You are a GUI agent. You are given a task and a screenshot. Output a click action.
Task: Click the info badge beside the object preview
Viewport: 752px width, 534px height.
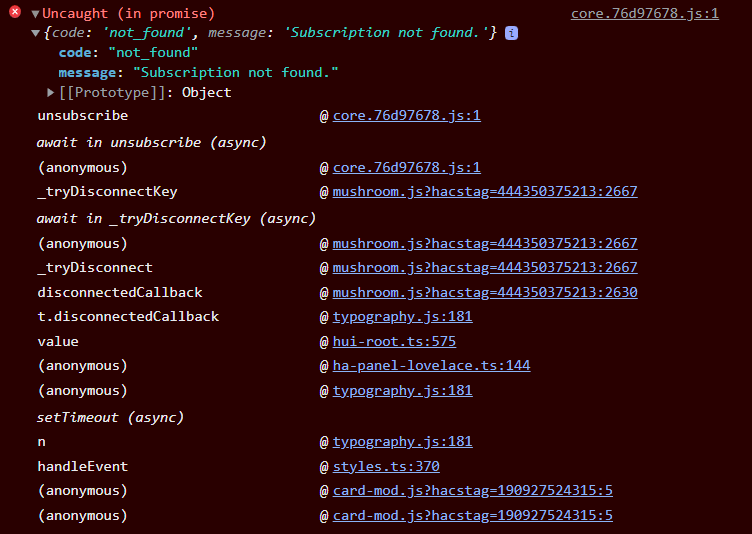pyautogui.click(x=511, y=33)
